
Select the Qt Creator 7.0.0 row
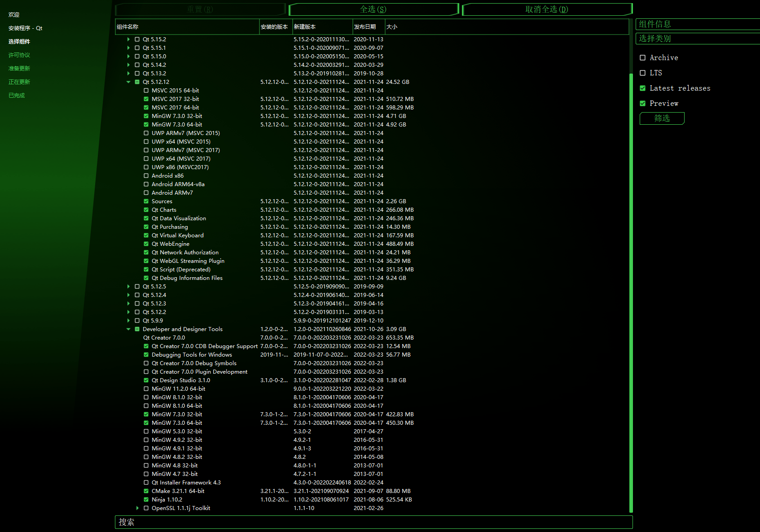[x=372, y=338]
